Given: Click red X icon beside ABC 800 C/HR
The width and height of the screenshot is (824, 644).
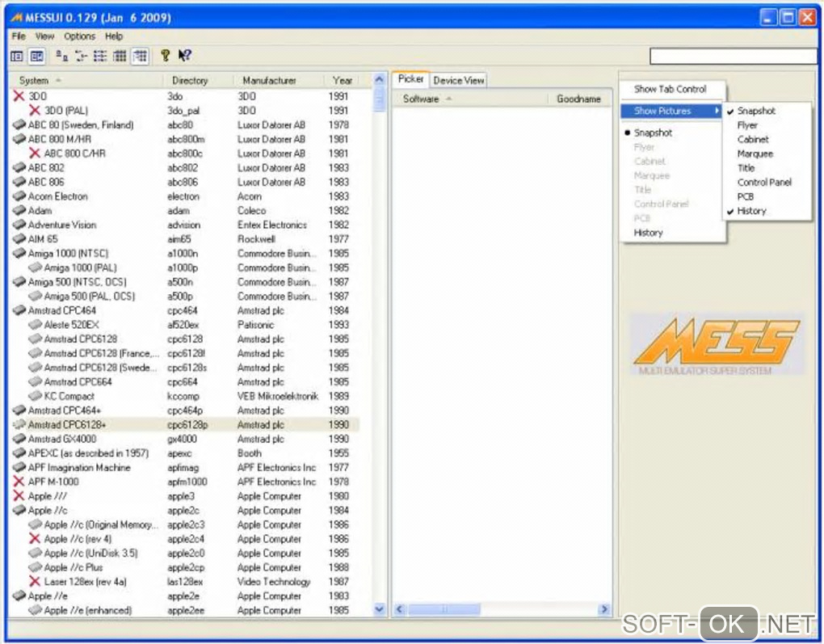Looking at the screenshot, I should [35, 153].
